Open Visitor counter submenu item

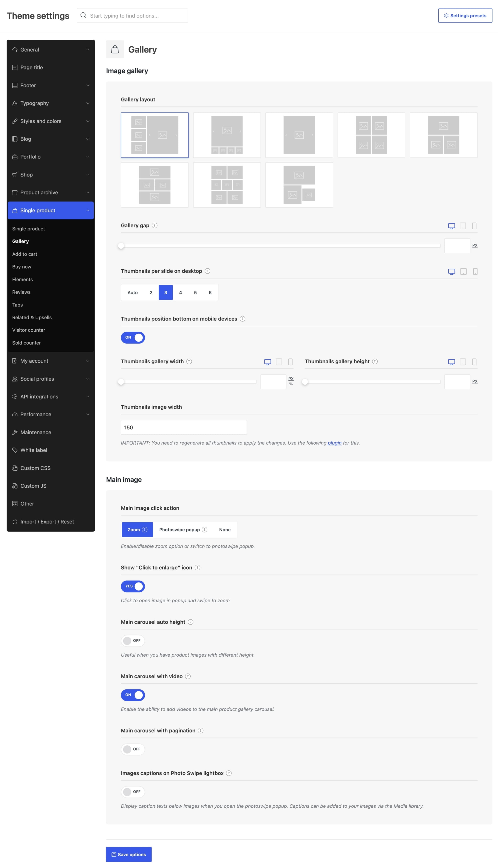(x=29, y=330)
